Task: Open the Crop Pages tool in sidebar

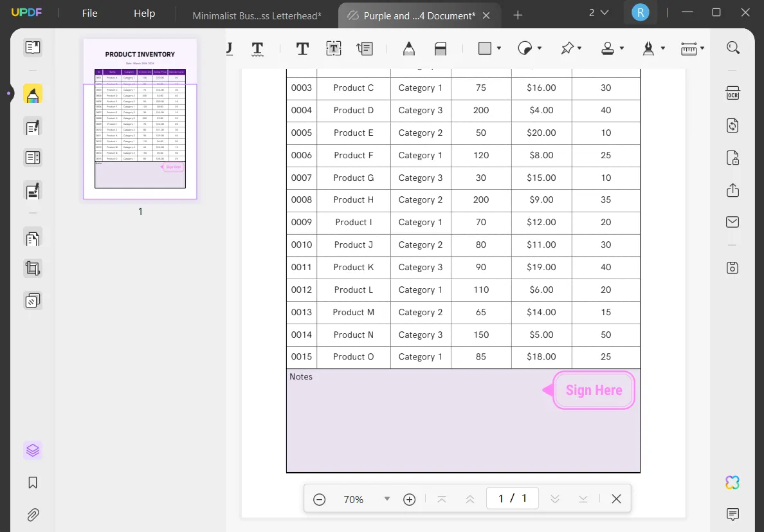Action: [x=33, y=268]
